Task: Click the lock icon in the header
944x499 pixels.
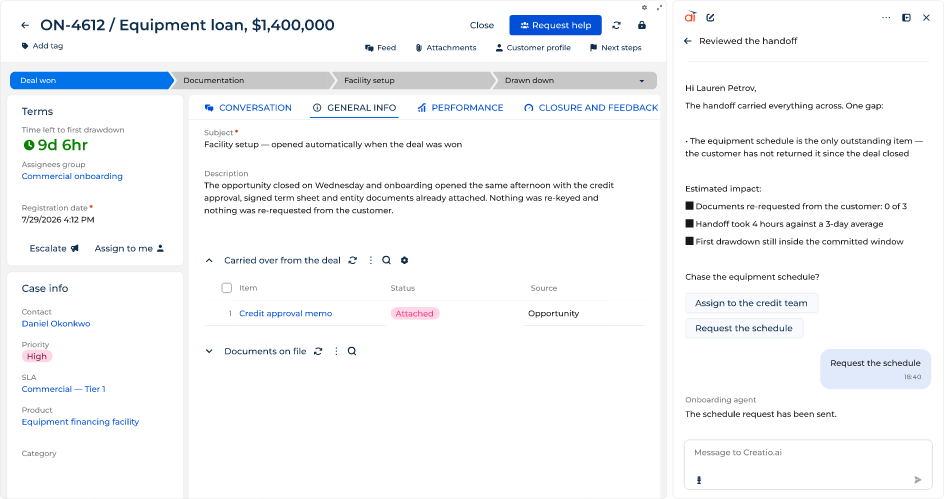Action: (642, 25)
